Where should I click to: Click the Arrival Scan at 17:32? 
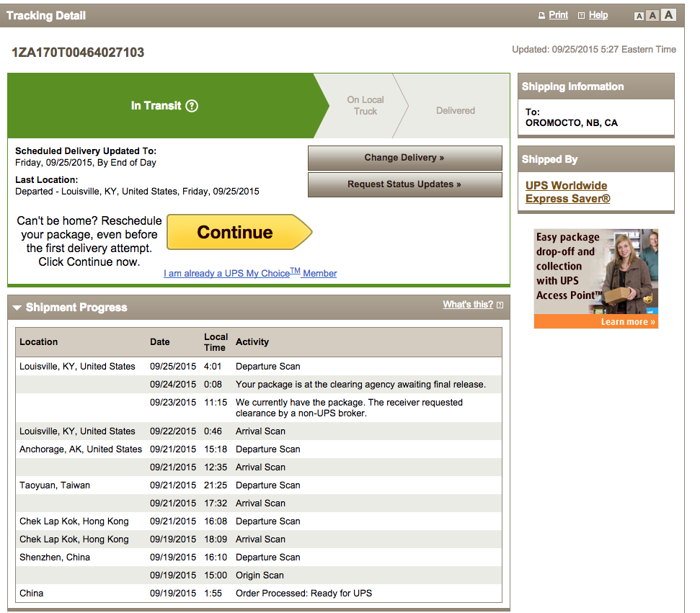(x=260, y=504)
